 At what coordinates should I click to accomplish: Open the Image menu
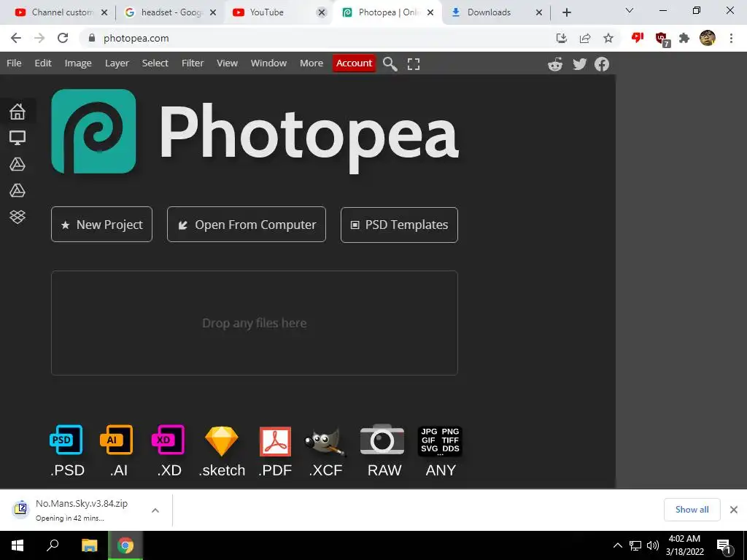click(78, 63)
